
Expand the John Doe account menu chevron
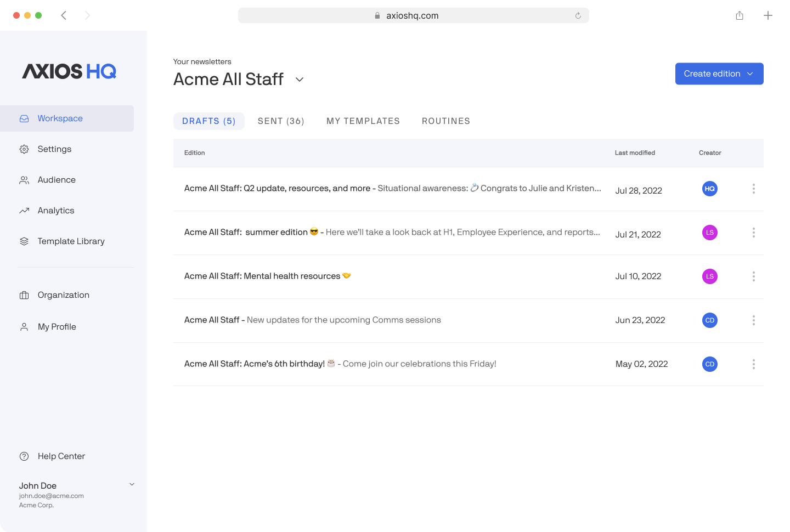(x=132, y=484)
